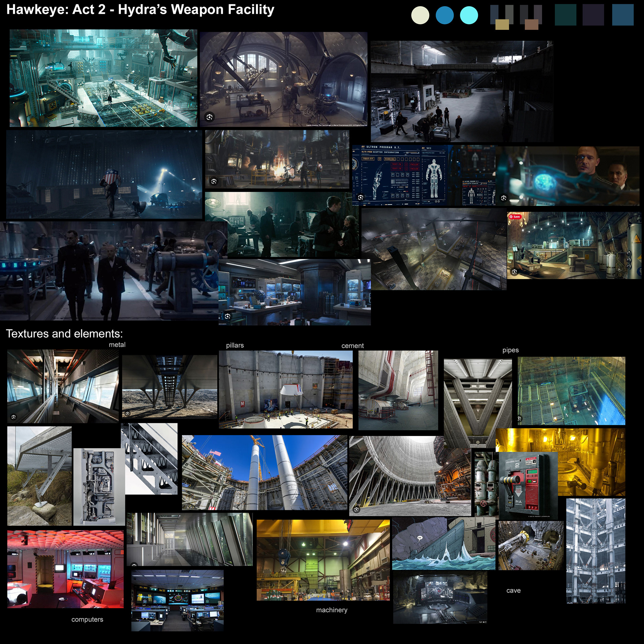Open the mission control room thumbnail

click(177, 601)
